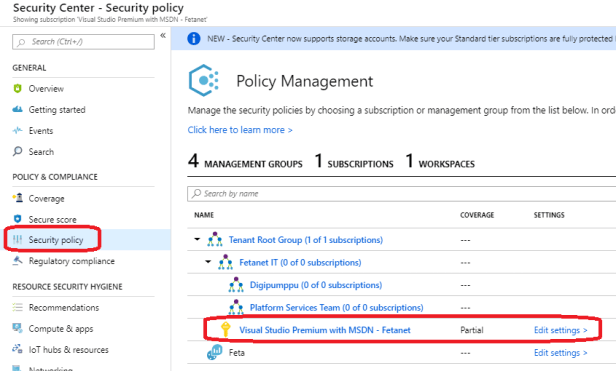The image size is (616, 371).
Task: Click the Tenant Root Group management icon
Action: tap(215, 239)
